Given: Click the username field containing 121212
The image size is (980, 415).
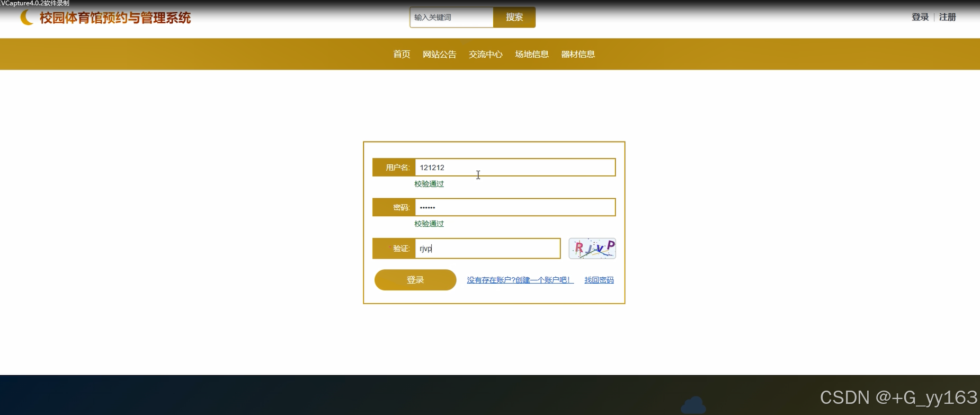Looking at the screenshot, I should (x=515, y=167).
